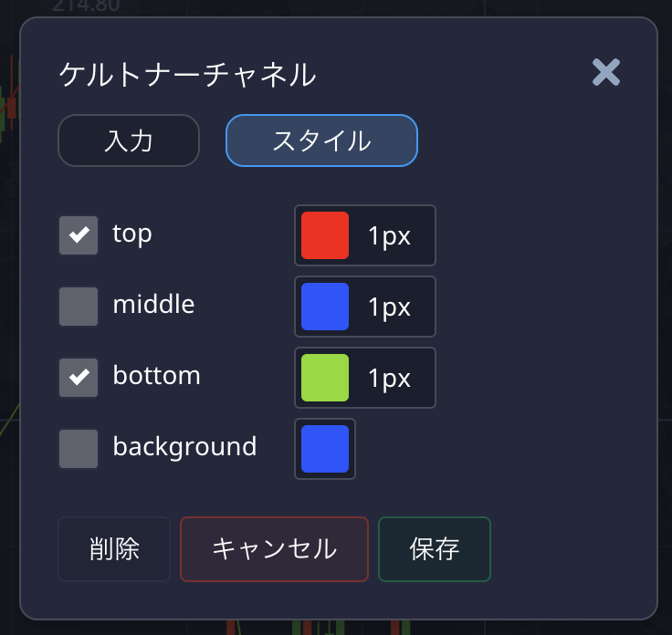Save settings with 保存 button
672x635 pixels.
pos(435,549)
